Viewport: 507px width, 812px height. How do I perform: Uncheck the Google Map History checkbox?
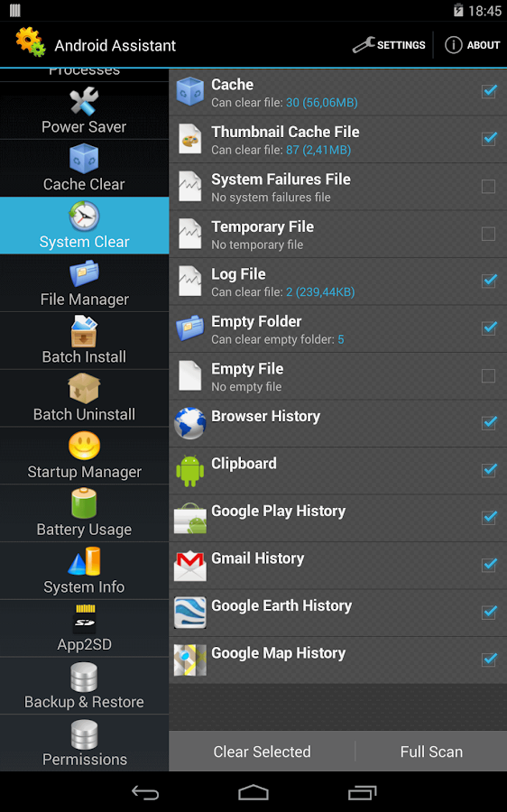pyautogui.click(x=489, y=660)
